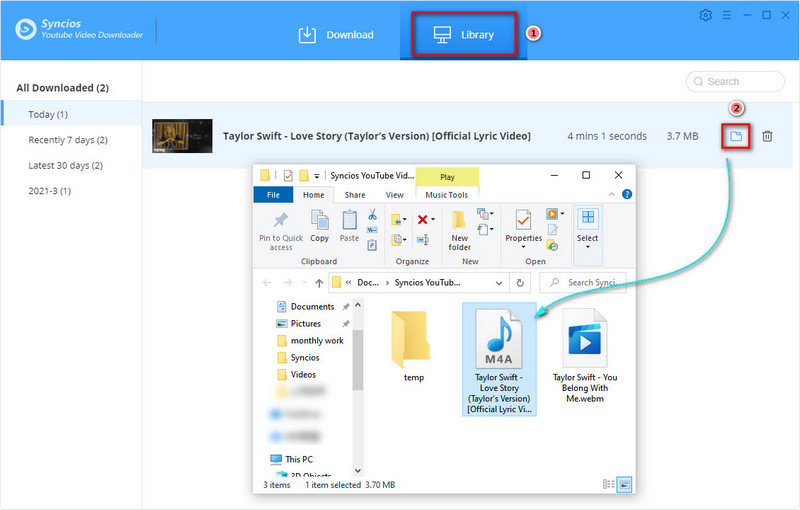This screenshot has width=800, height=510.
Task: Select the temp folder
Action: pyautogui.click(x=412, y=345)
